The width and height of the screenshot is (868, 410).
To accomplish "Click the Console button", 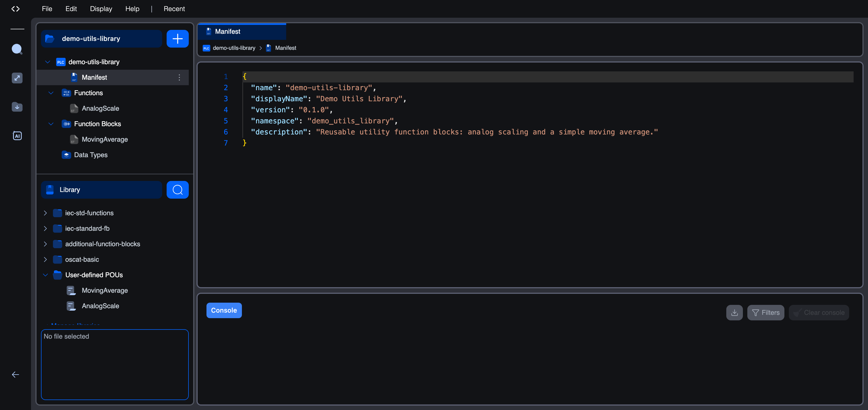I will click(x=224, y=310).
